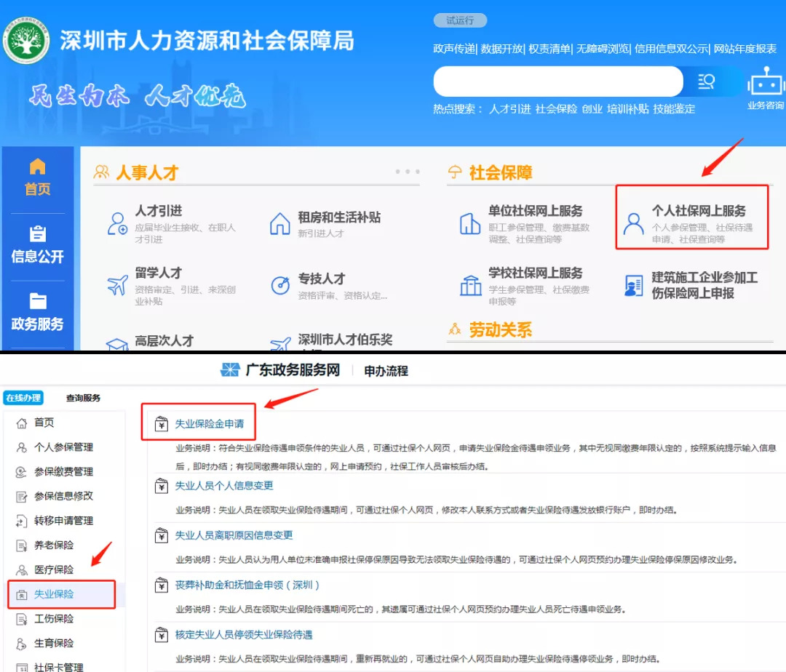Open the 丧葬补助金和抚恤金申领（深圳）link
This screenshot has height=672, width=786.
click(x=247, y=585)
